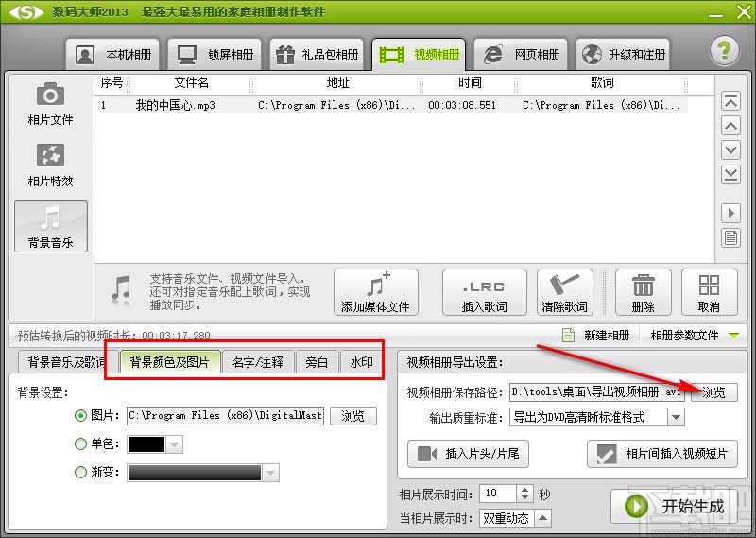The image size is (756, 538).
Task: Select the 背景音乐 background music section
Action: pyautogui.click(x=51, y=227)
